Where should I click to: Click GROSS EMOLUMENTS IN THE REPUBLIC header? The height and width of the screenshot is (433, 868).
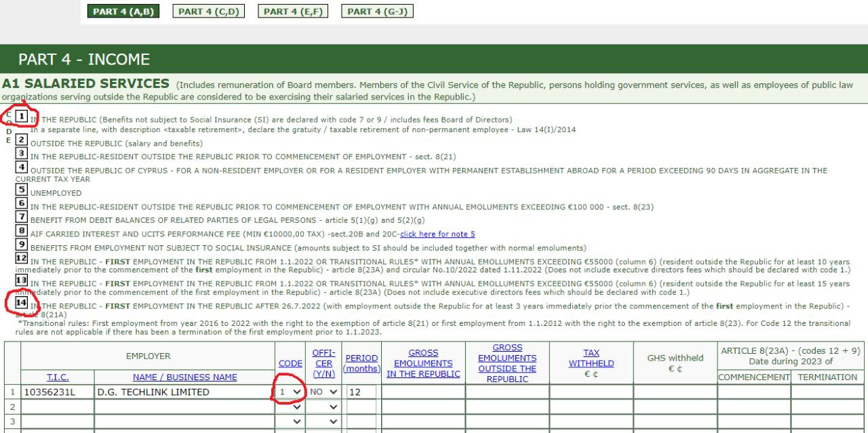tap(423, 363)
